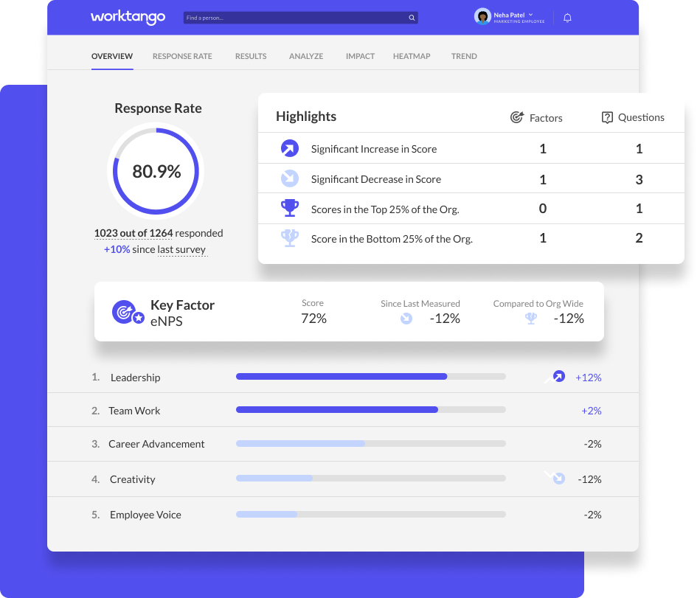Open the ANALYZE tab
The height and width of the screenshot is (598, 700).
point(305,56)
